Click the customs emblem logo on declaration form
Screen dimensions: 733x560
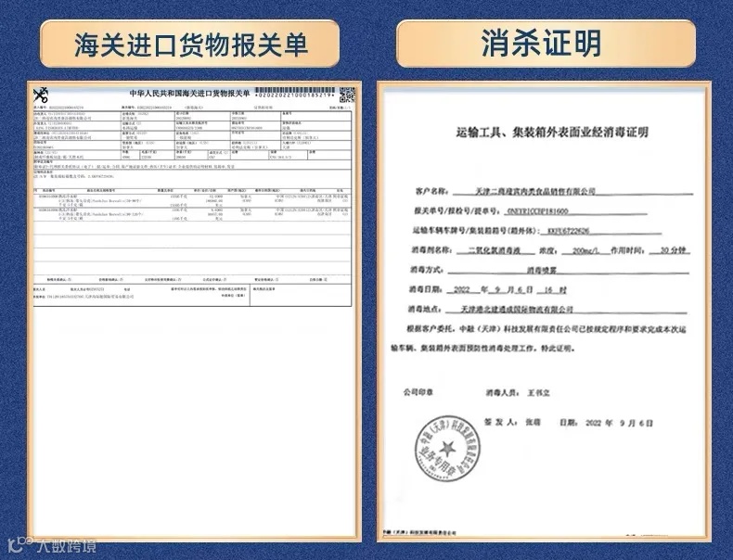(x=41, y=95)
